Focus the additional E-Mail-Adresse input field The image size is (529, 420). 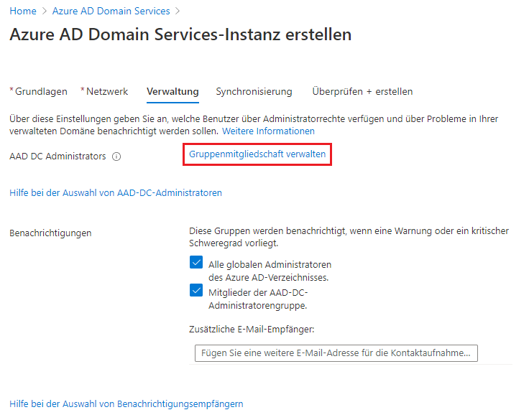pos(336,353)
